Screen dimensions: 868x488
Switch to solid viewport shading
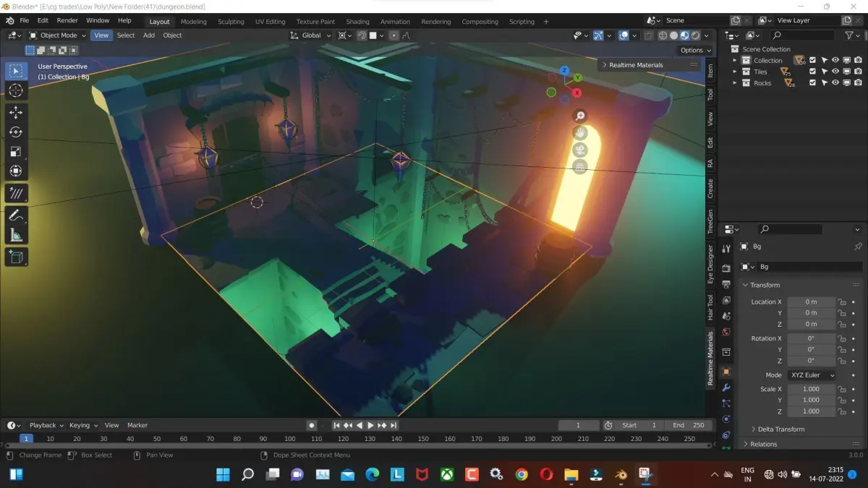pos(673,35)
